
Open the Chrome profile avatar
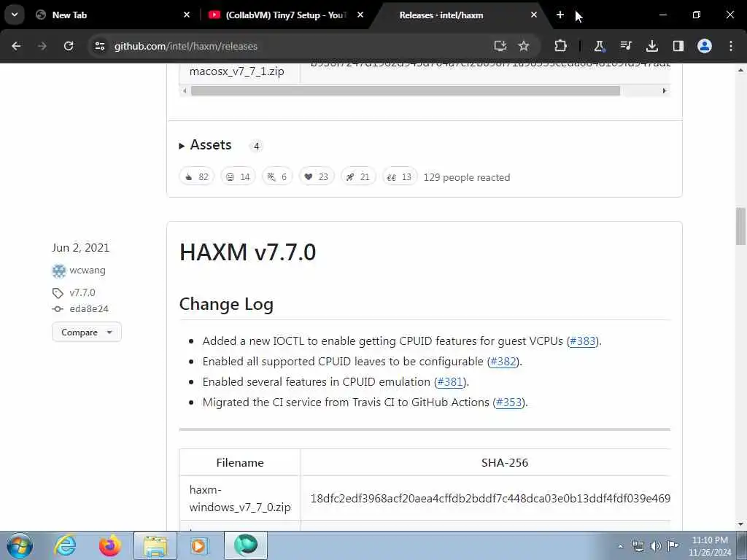tap(705, 46)
